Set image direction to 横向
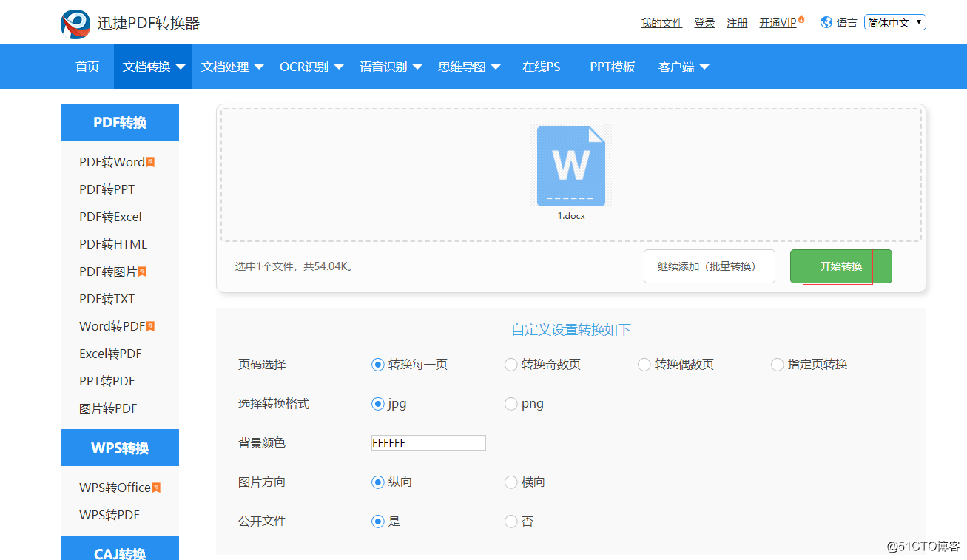Screen dimensions: 967x560 (x=511, y=482)
